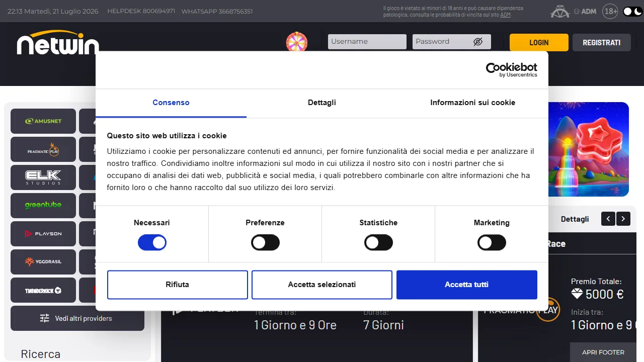The image size is (644, 362).
Task: Select the Yggdrasil provider tile
Action: pyautogui.click(x=43, y=262)
